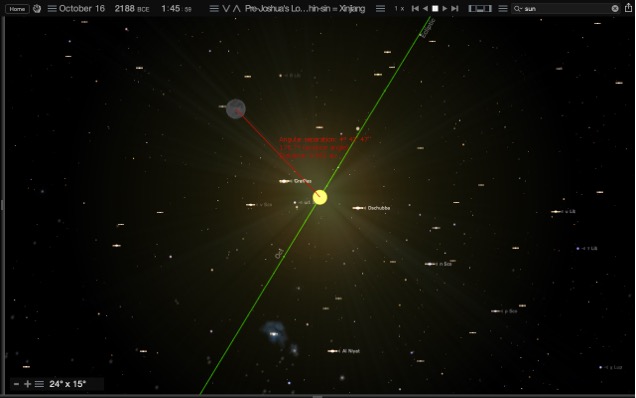This screenshot has width=636, height=398.
Task: Clear the sun search field
Action: 615,9
